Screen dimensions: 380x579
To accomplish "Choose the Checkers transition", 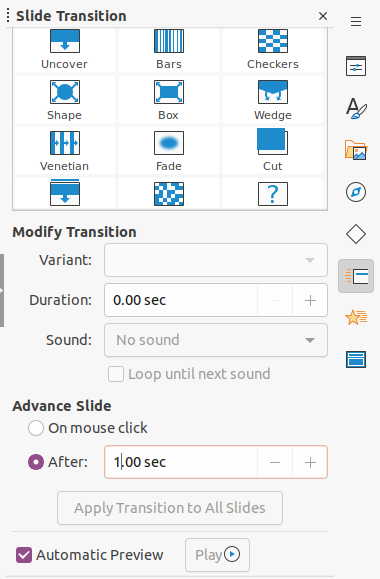I will [273, 49].
